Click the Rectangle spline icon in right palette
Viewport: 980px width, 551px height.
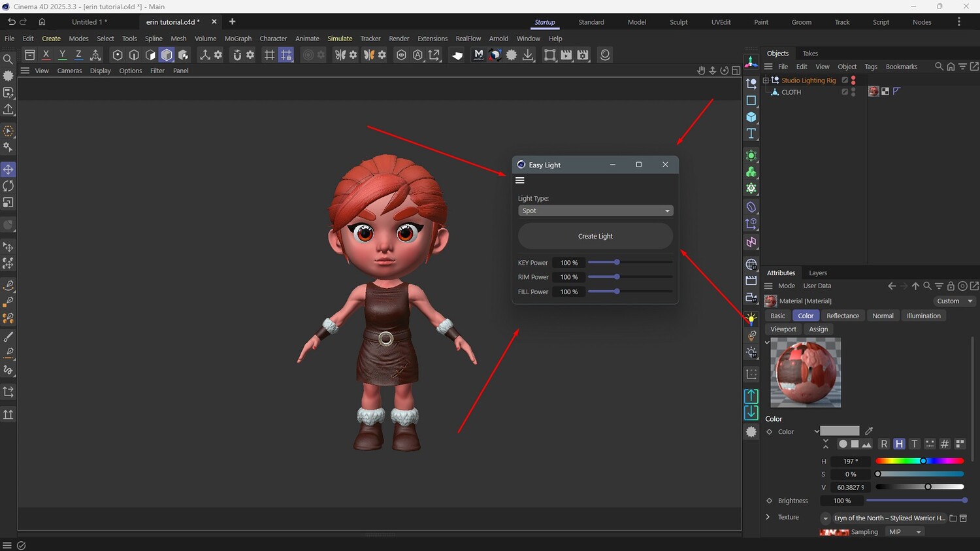click(x=751, y=101)
